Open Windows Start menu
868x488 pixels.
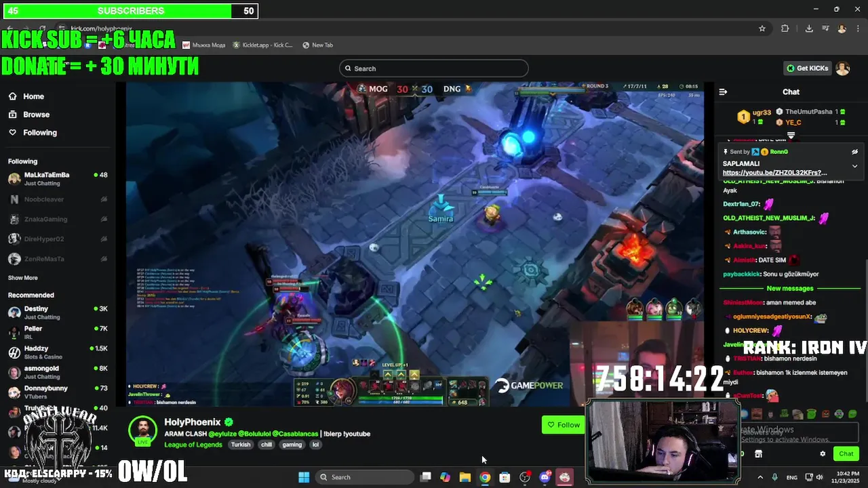[304, 477]
